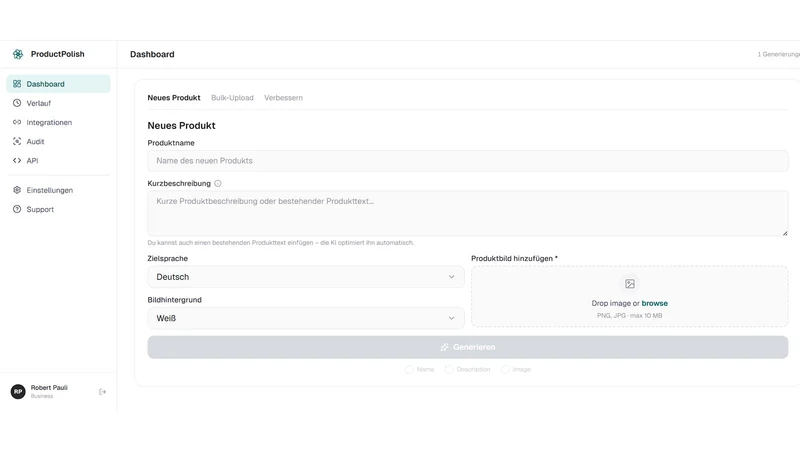Click the Dashboard page heading

click(152, 54)
